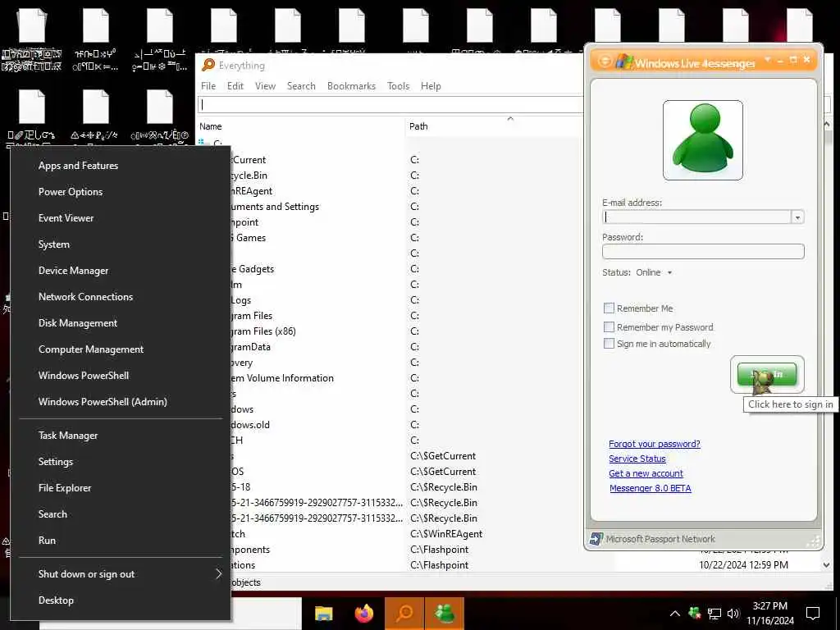Image resolution: width=840 pixels, height=630 pixels.
Task: Switch to Windows Live Messenger taskbar icon
Action: coord(444,614)
